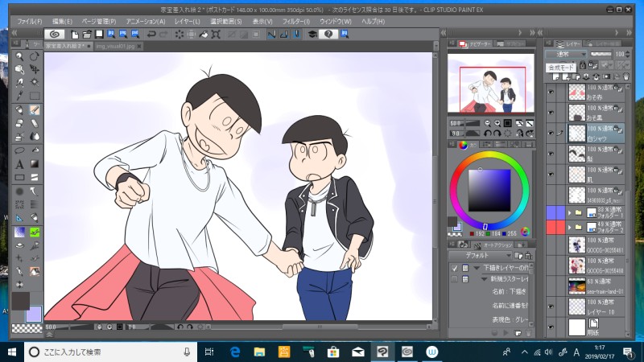The height and width of the screenshot is (362, 644).
Task: Click the new raster layer icon
Action: [x=556, y=76]
